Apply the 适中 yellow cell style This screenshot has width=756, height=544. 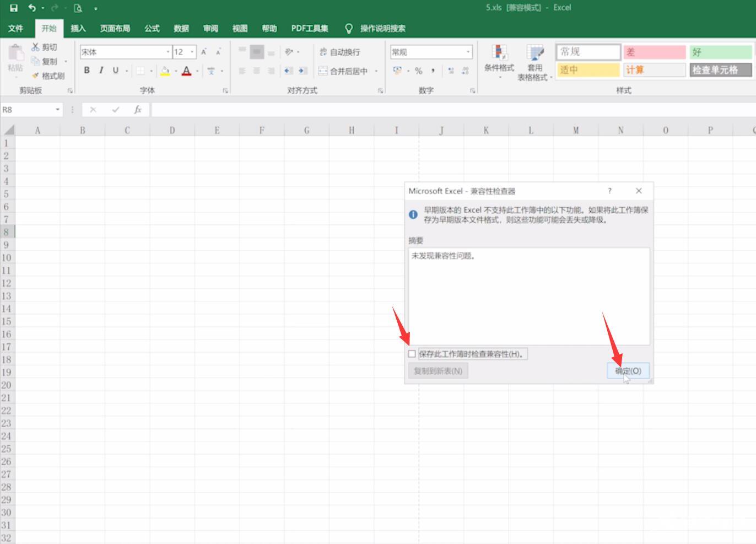(x=588, y=69)
